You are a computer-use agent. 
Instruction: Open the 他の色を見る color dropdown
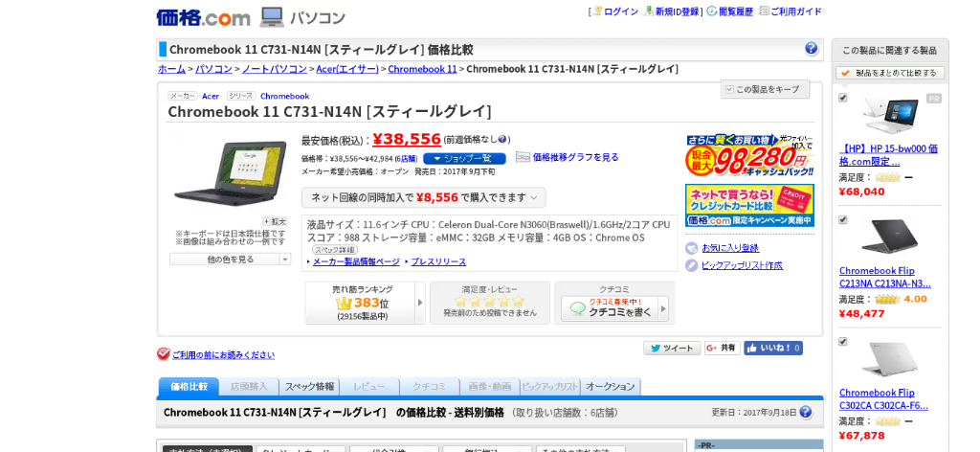(x=231, y=259)
